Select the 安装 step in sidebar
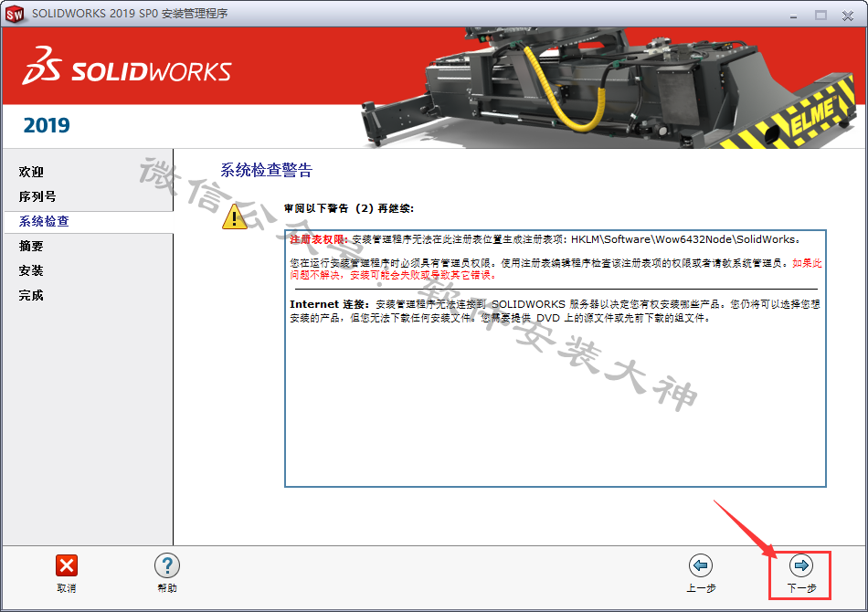 click(31, 270)
